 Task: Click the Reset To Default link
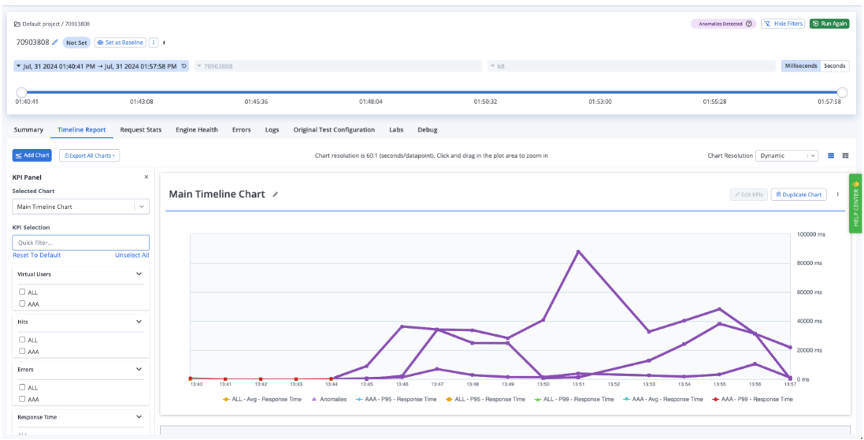(x=37, y=256)
